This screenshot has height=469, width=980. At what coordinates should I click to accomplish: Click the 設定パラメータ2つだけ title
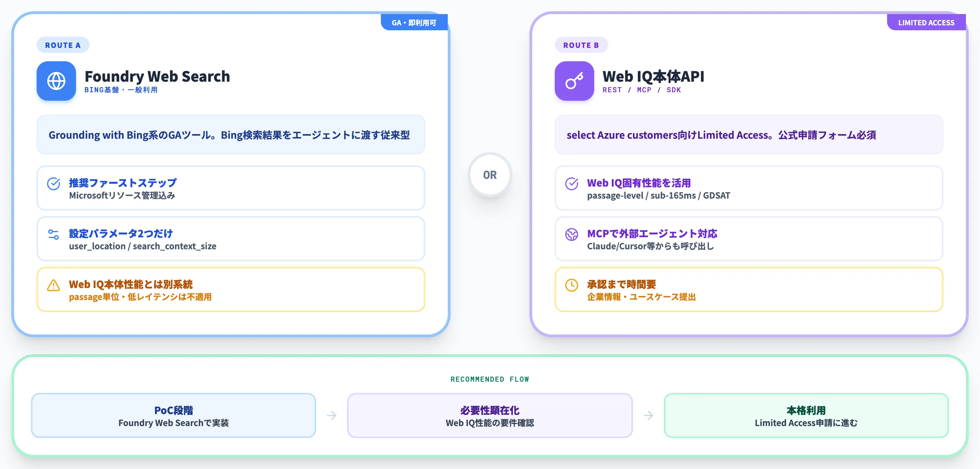pos(121,234)
